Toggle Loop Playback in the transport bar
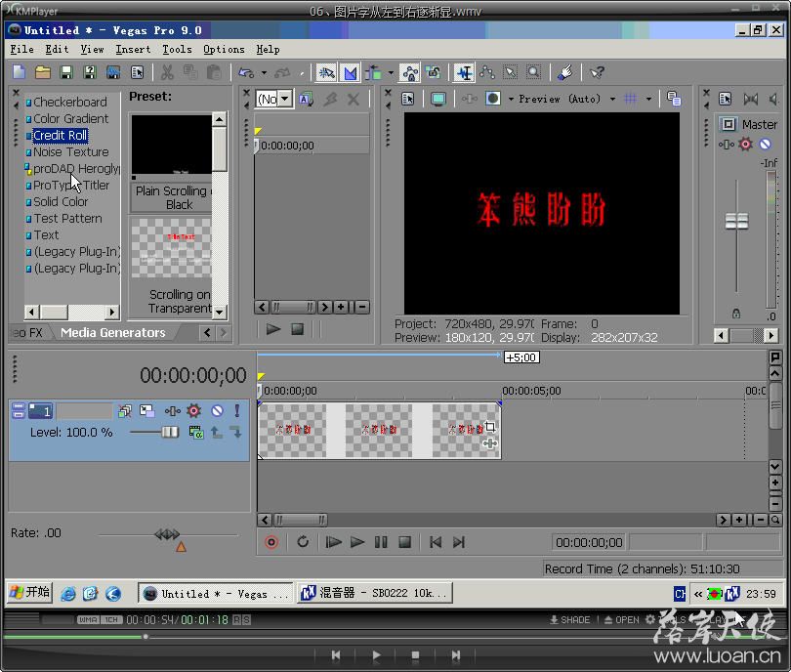 (303, 542)
